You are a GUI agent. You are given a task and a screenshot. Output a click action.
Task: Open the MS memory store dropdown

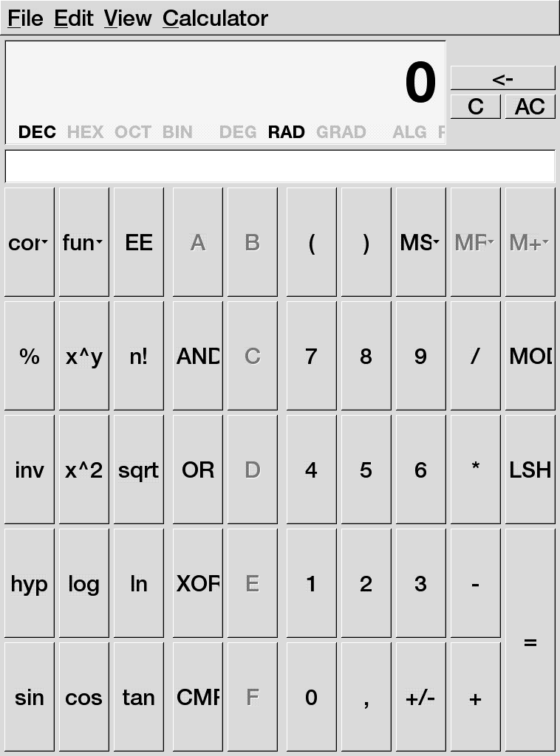[420, 242]
